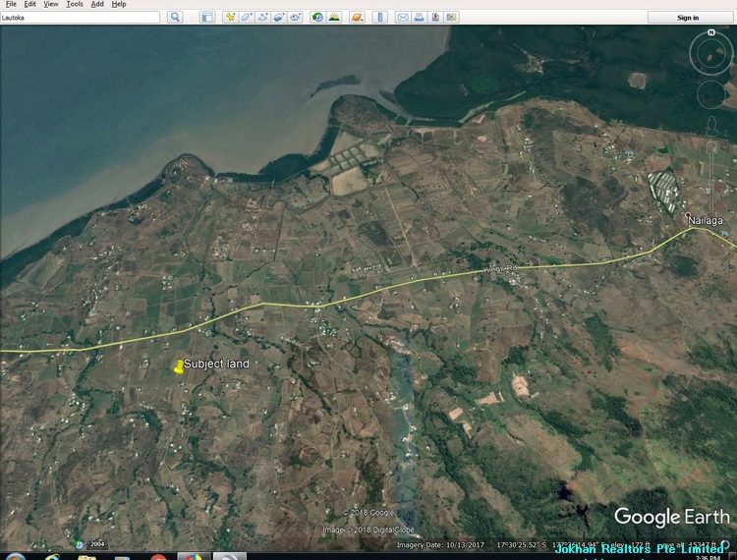This screenshot has height=560, width=737.
Task: Click the Lautoka search input field
Action: point(80,17)
